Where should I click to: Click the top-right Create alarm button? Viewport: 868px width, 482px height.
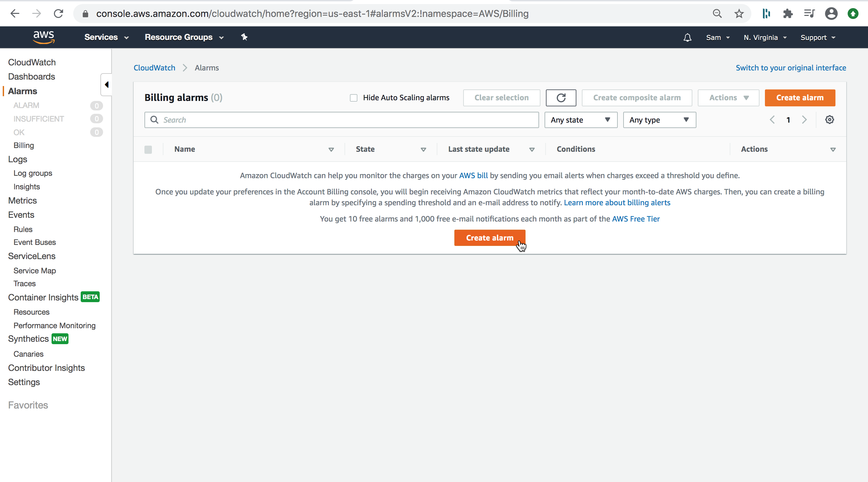[800, 98]
